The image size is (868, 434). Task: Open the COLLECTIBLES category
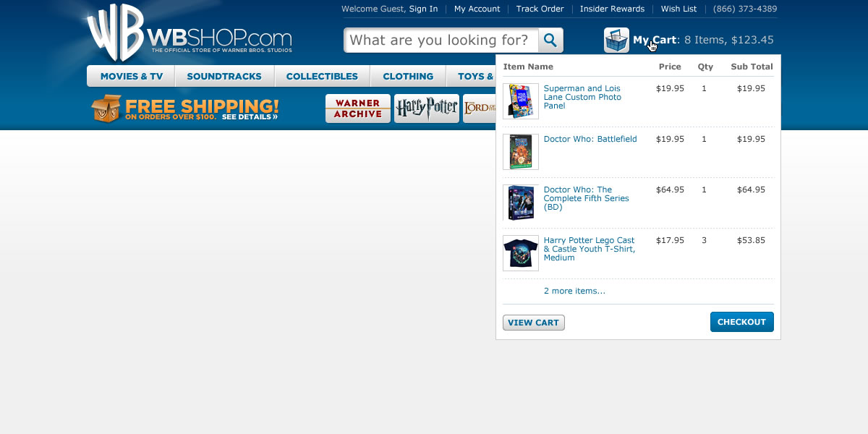[x=322, y=76]
